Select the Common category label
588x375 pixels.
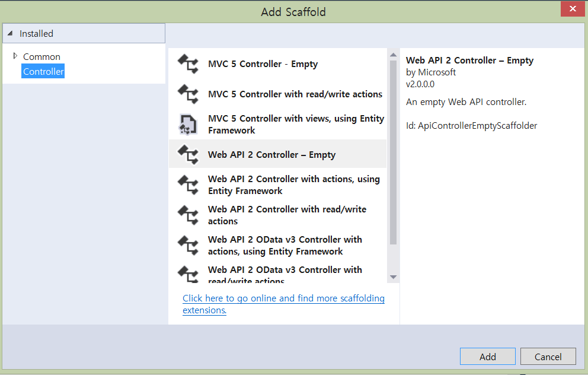coord(41,57)
